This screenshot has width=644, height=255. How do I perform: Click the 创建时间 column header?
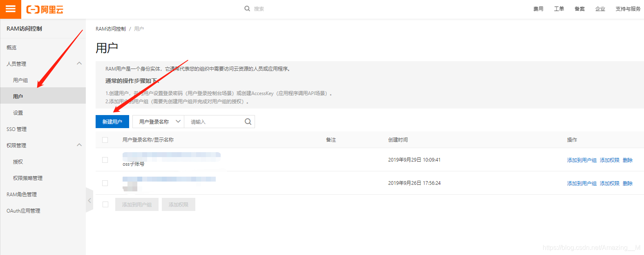[x=398, y=140]
